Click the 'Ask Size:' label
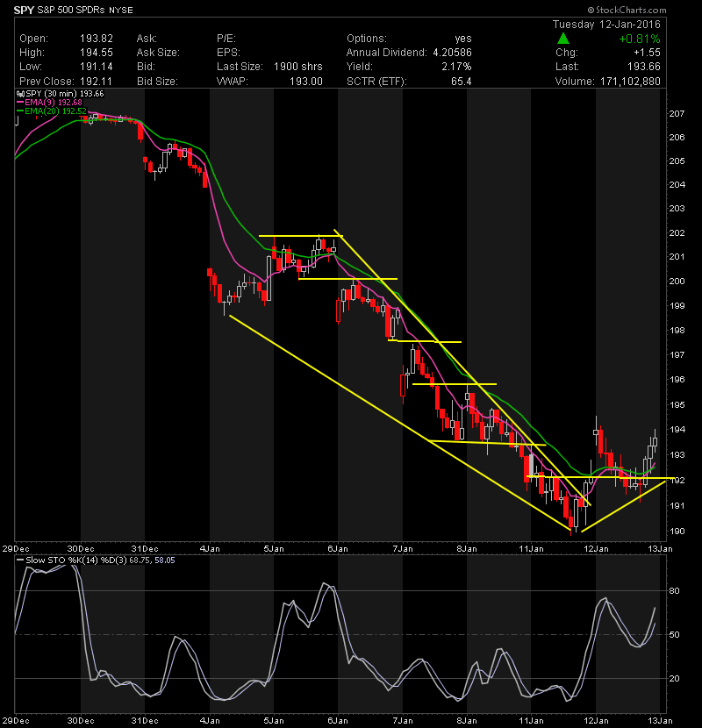 (158, 53)
